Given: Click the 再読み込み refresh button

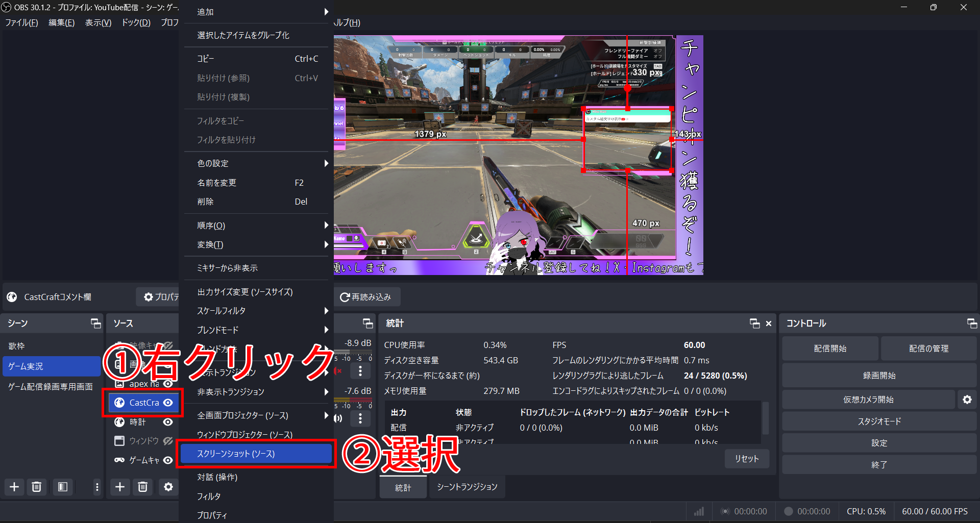Looking at the screenshot, I should 366,297.
